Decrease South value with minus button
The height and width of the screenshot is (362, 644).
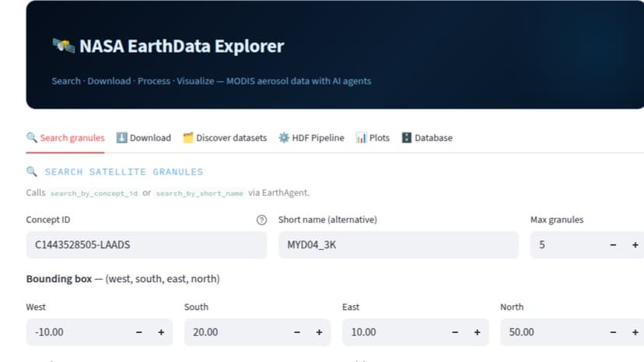297,332
